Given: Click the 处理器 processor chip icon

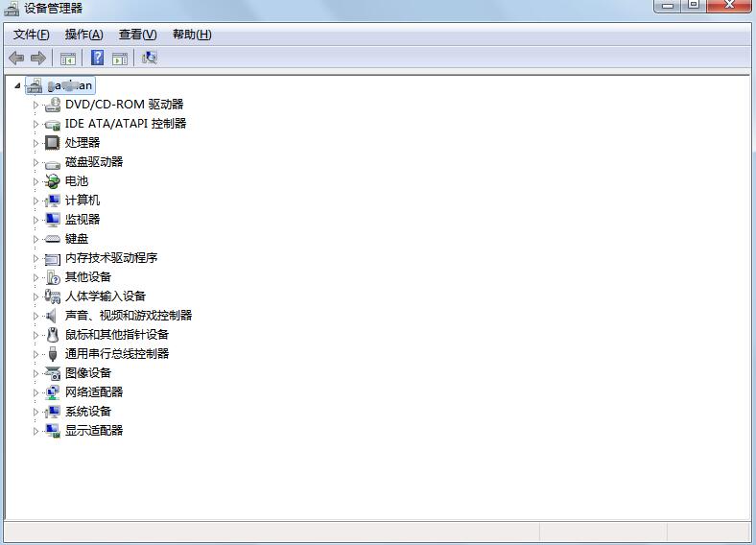Looking at the screenshot, I should [53, 143].
